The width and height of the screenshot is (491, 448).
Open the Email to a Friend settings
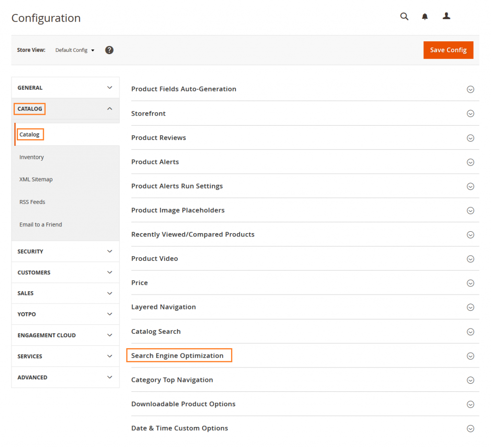coord(40,224)
